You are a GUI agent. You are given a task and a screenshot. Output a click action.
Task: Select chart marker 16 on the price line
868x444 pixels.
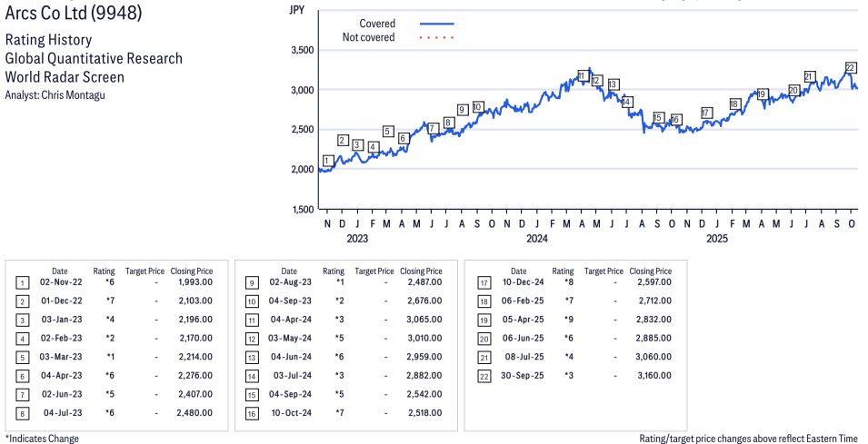pos(675,120)
